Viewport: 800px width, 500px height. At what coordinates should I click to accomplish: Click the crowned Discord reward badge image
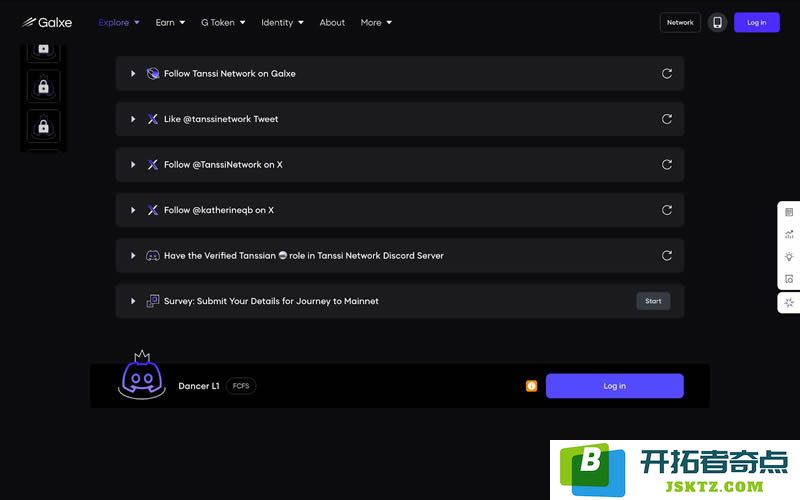click(x=142, y=375)
